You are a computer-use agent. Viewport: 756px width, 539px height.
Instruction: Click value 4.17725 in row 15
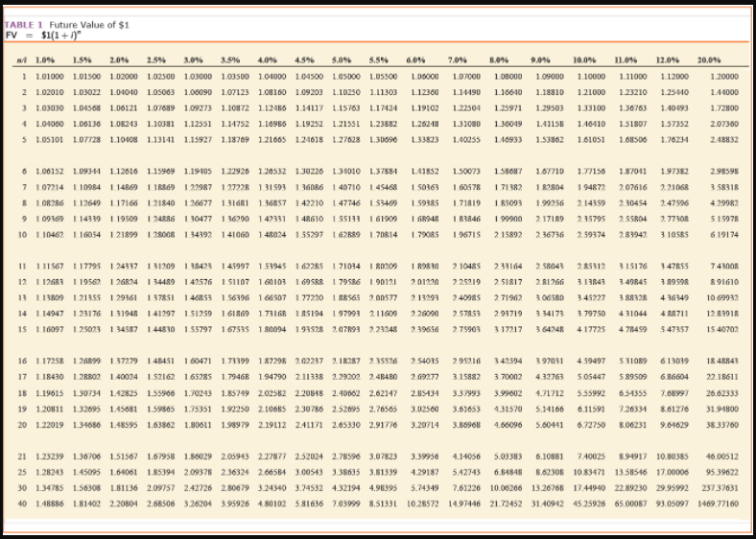coord(592,330)
